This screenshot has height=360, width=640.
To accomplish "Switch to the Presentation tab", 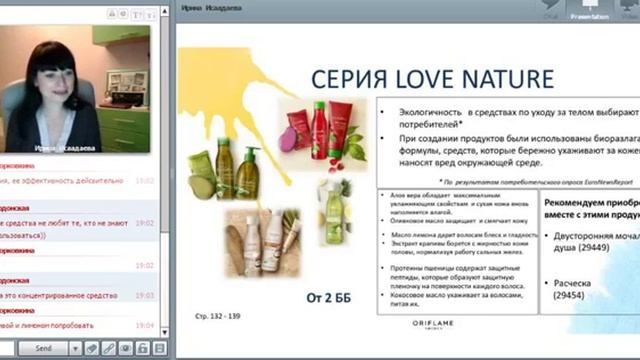I will (590, 10).
